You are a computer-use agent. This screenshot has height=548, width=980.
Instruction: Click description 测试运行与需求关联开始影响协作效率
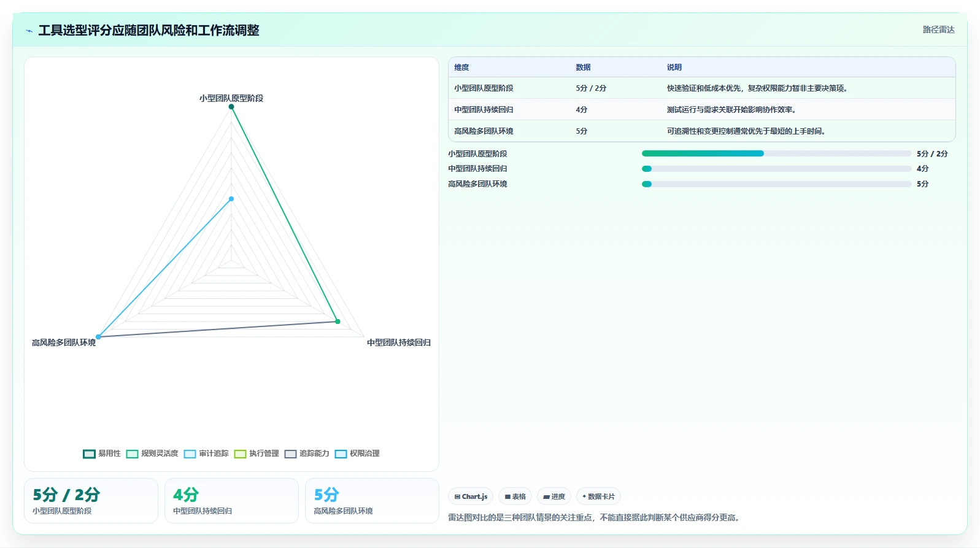pyautogui.click(x=731, y=110)
